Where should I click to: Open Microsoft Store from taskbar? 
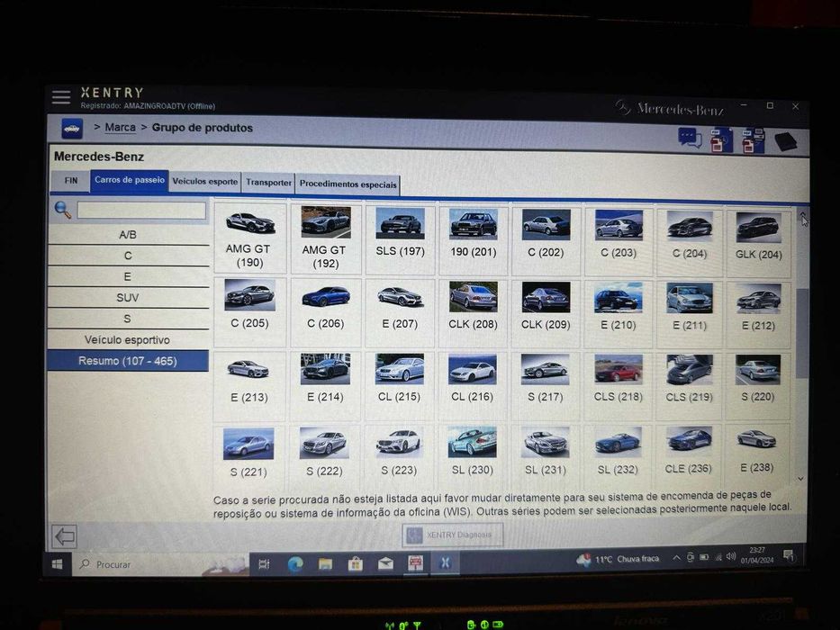(356, 563)
